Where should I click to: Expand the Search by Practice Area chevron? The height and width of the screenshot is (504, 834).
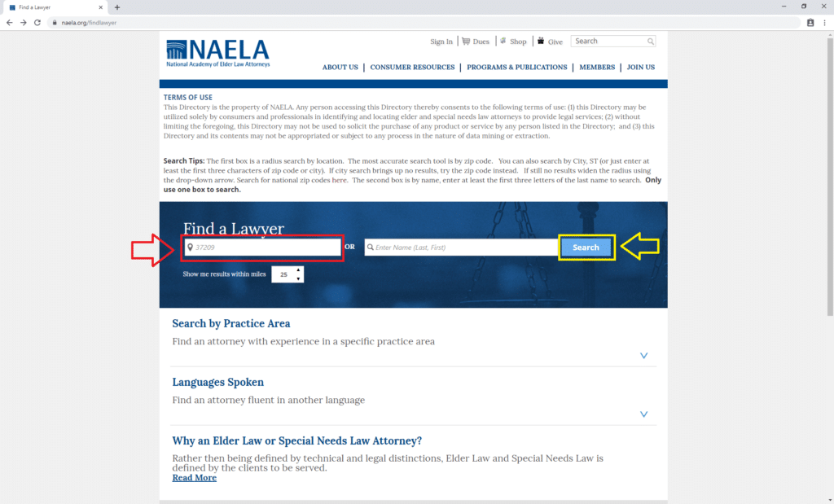(x=643, y=356)
